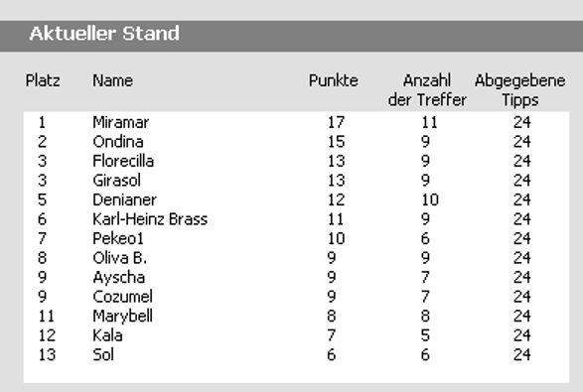Click the Oliva B. name

[120, 258]
